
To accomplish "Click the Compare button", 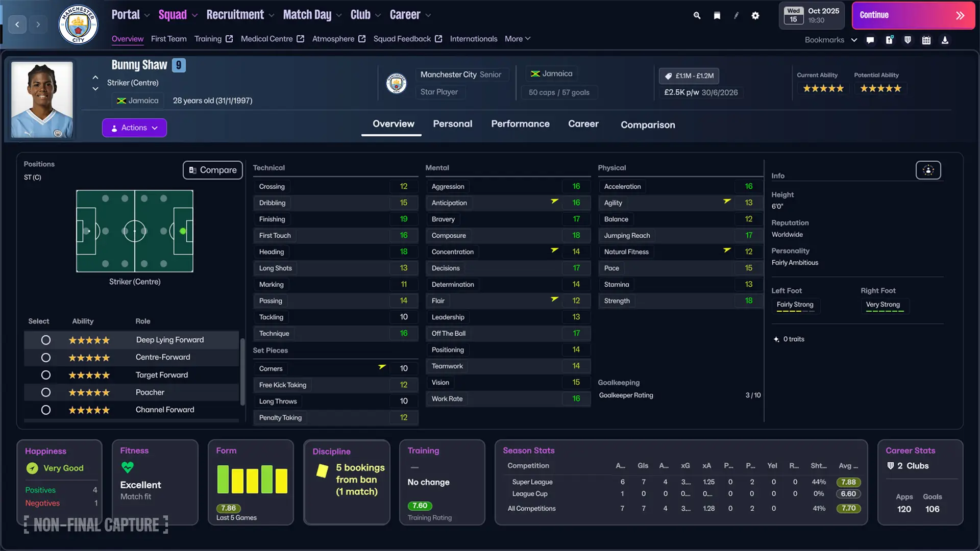I will coord(212,170).
